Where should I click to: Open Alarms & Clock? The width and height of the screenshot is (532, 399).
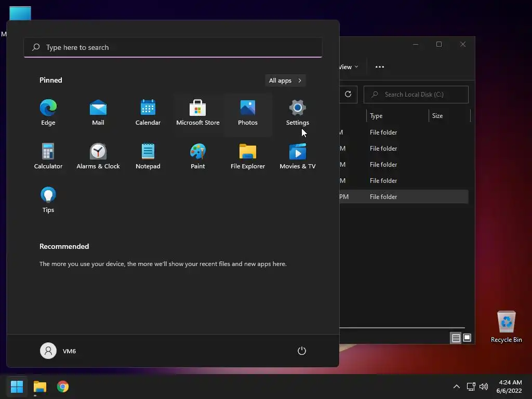tap(98, 156)
